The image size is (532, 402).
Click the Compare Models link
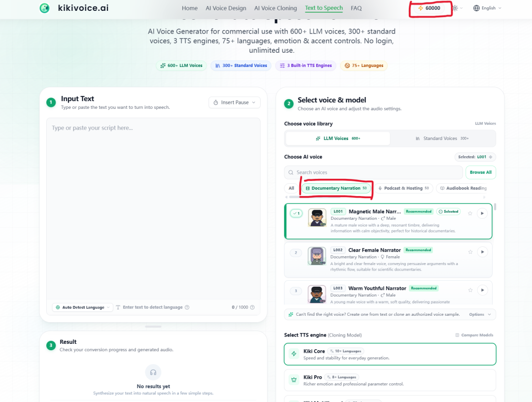[x=474, y=335]
